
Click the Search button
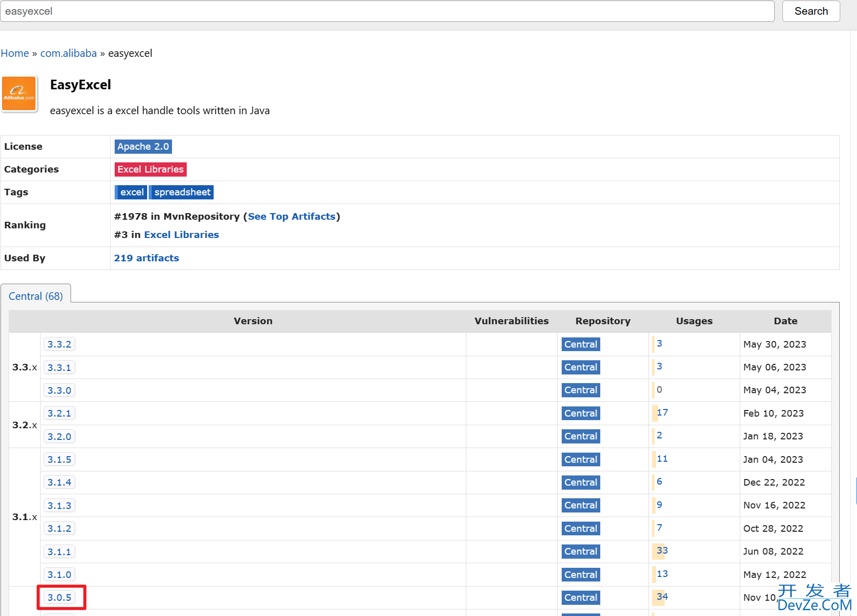[811, 11]
